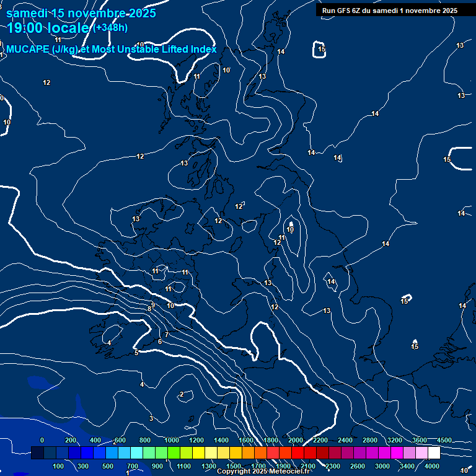Pick the mint green 900 swatch
The height and width of the screenshot is (476, 476).
149,452
